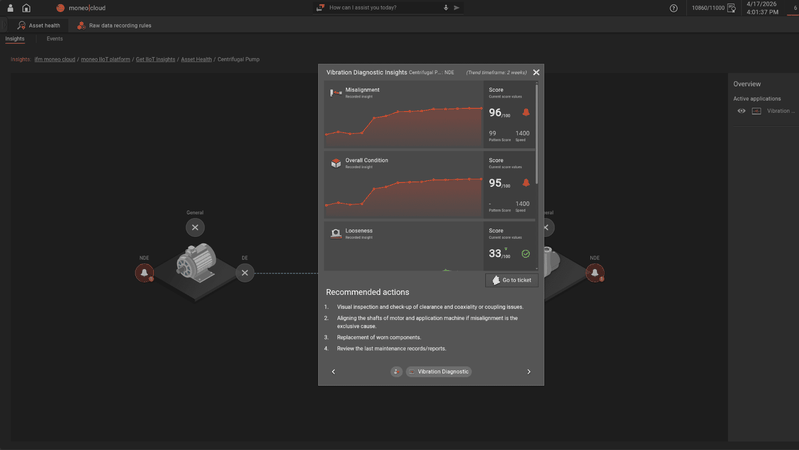Click the microphone icon in assistant box
This screenshot has height=450, width=799.
tap(446, 8)
